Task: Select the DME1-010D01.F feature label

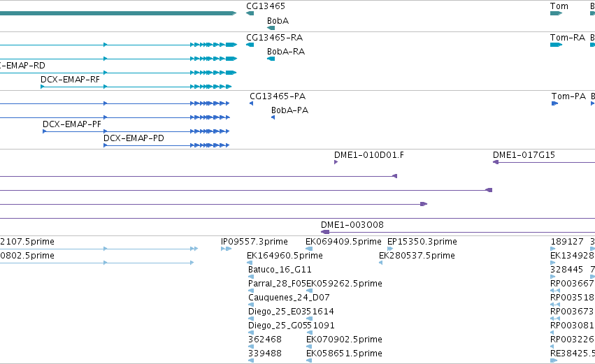Action: click(x=369, y=155)
